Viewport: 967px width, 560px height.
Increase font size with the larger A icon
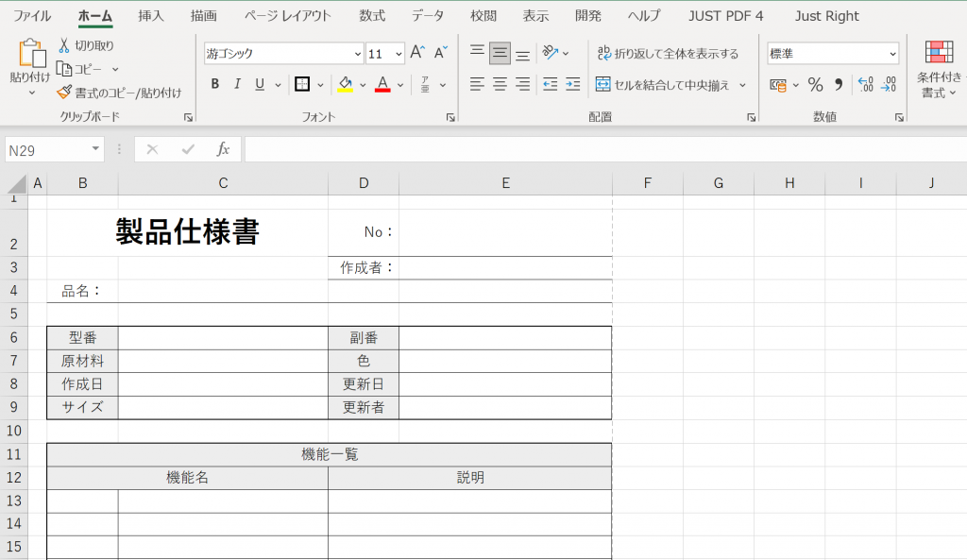(x=417, y=53)
